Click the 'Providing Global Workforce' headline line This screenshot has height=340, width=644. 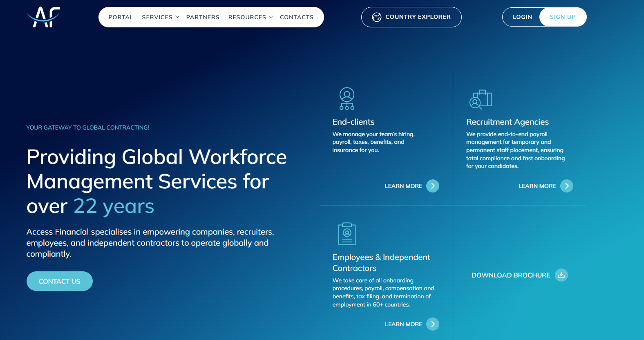157,157
